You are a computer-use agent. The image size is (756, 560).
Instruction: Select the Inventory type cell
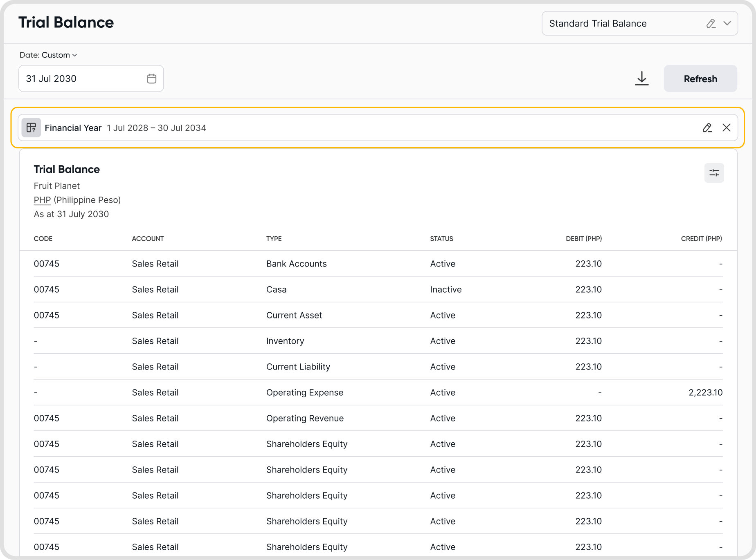(x=285, y=341)
